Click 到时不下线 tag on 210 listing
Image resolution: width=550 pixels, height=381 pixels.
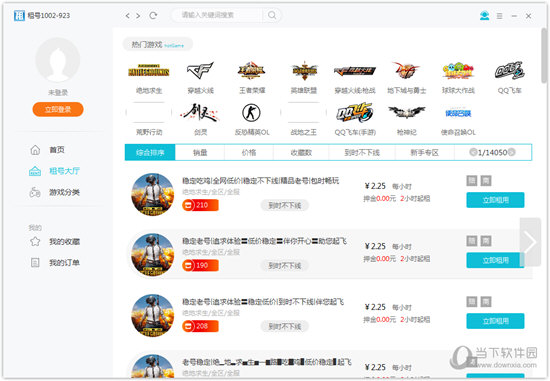(x=284, y=205)
